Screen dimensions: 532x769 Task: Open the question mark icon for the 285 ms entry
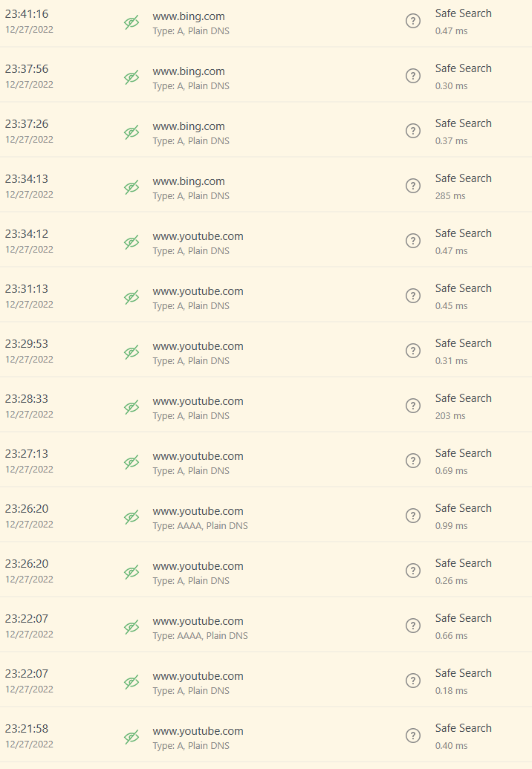(x=413, y=186)
